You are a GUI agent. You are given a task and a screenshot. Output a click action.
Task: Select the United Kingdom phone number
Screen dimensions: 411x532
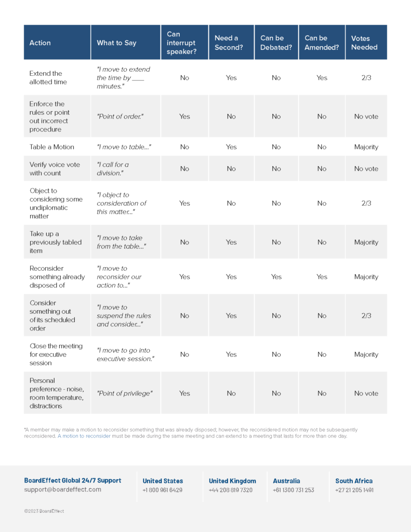click(231, 490)
